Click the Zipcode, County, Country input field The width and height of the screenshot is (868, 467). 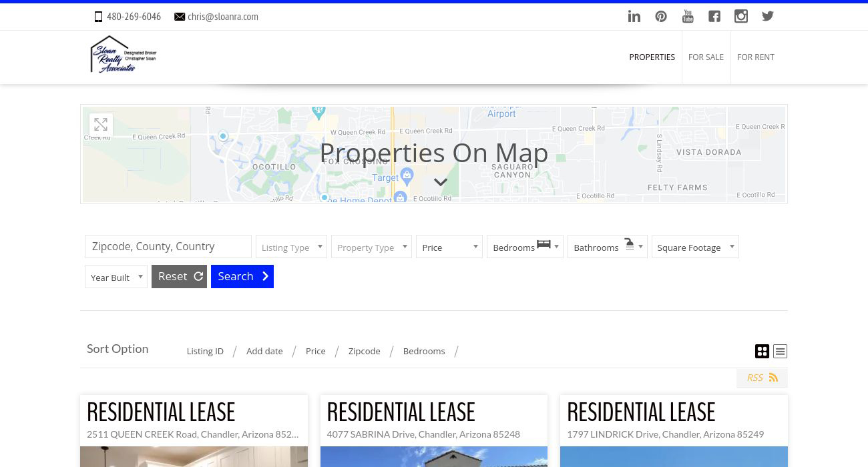point(168,246)
